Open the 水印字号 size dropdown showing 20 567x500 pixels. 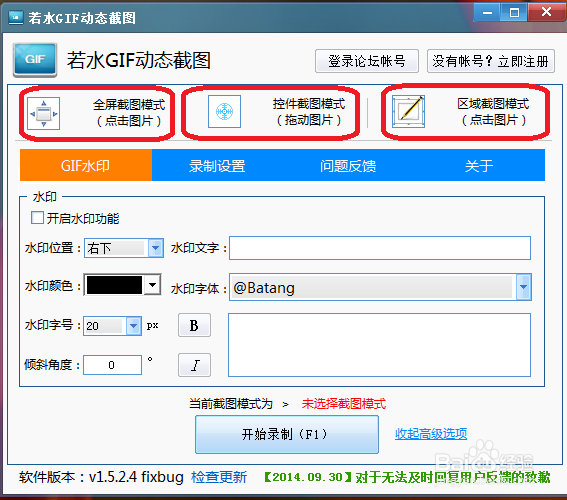112,326
